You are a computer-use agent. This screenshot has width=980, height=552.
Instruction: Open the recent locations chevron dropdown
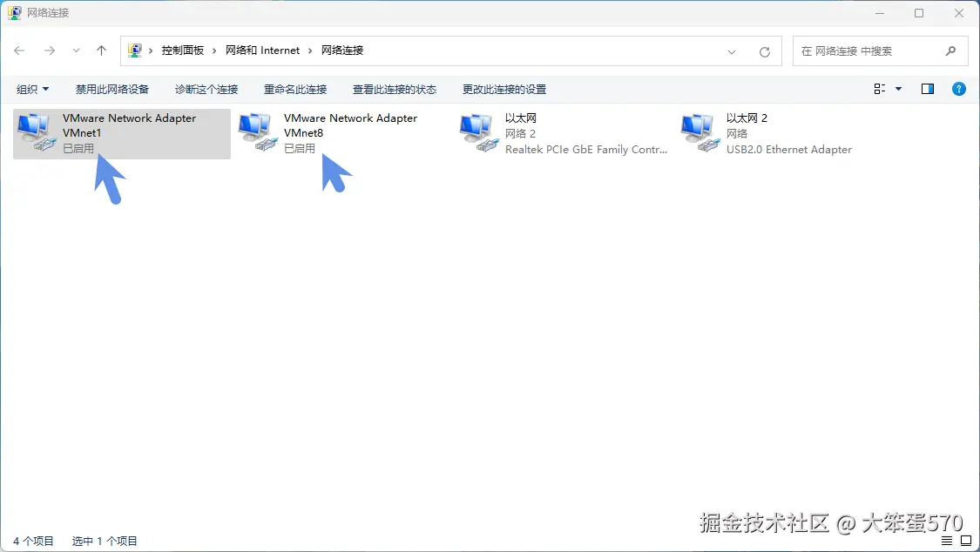tap(76, 50)
